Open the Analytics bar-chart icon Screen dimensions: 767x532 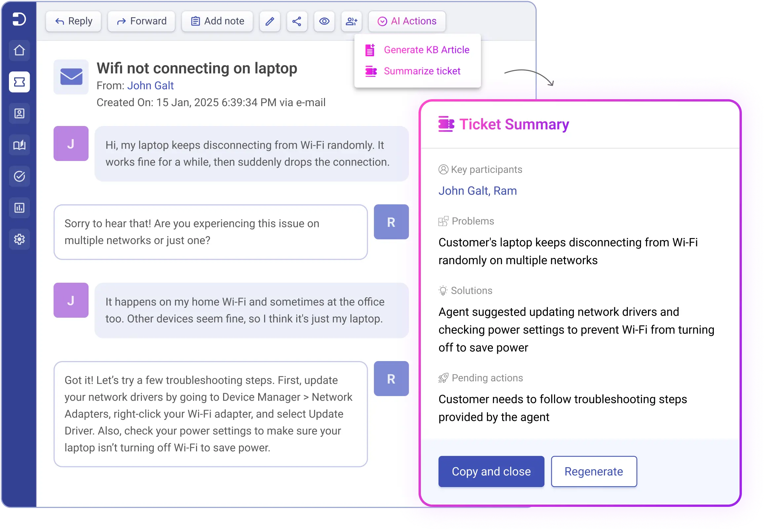19,208
